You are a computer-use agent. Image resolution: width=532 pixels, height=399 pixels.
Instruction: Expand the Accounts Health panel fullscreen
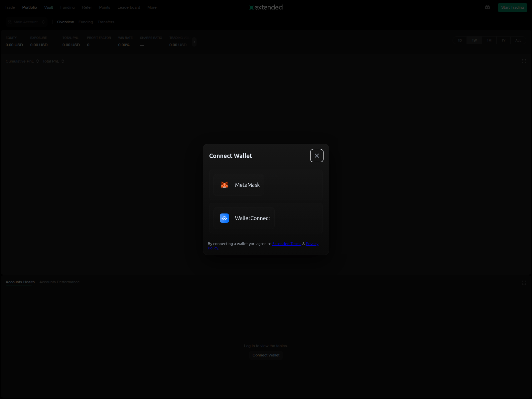(524, 283)
